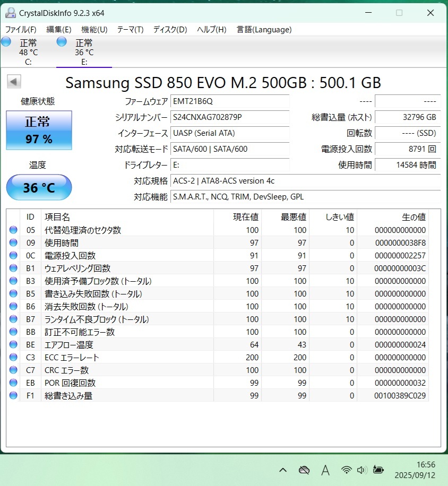Open Wi-Fi network tray icon

pyautogui.click(x=346, y=470)
